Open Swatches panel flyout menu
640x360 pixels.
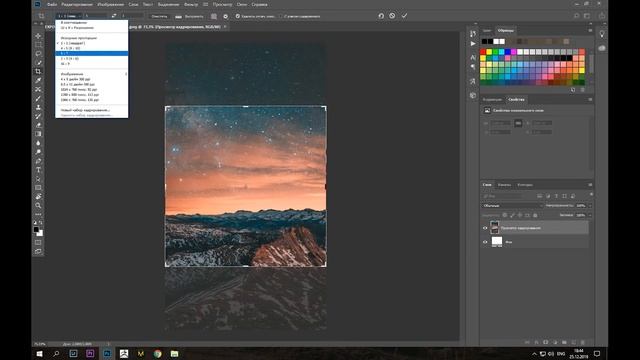tap(590, 30)
